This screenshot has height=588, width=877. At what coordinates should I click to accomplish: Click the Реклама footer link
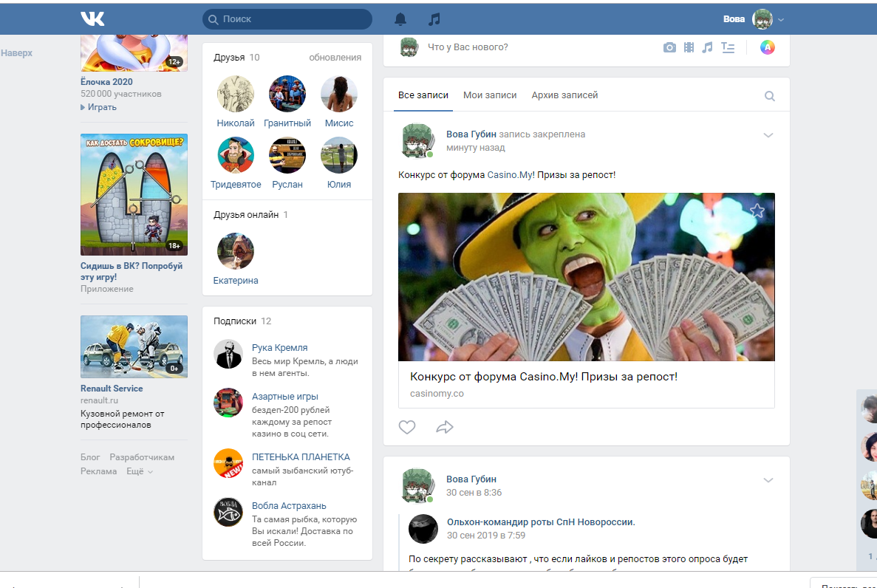point(98,471)
